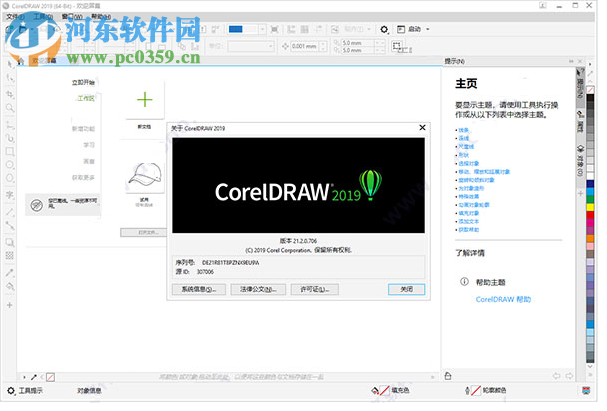Click the lock icon under Hints docker
Image resolution: width=607 pixels, height=411 pixels.
448,376
